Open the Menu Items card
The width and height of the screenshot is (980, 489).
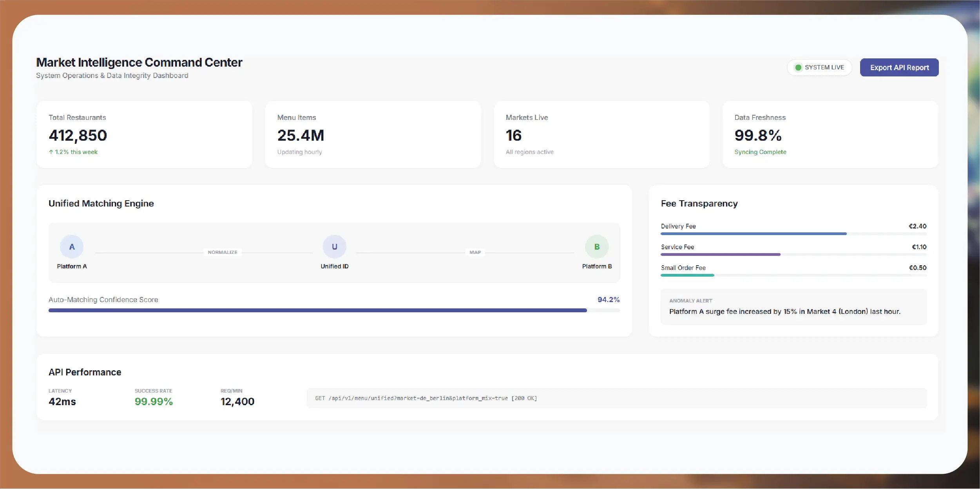[x=373, y=134]
